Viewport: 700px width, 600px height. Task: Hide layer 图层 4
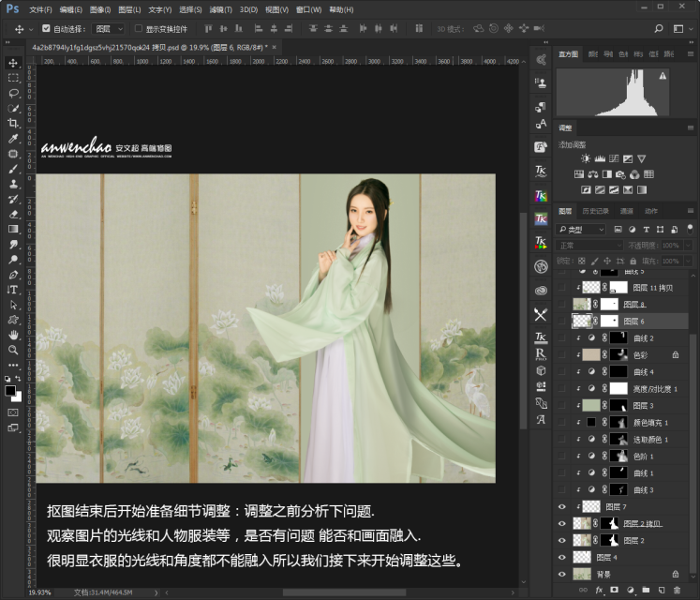[x=562, y=558]
